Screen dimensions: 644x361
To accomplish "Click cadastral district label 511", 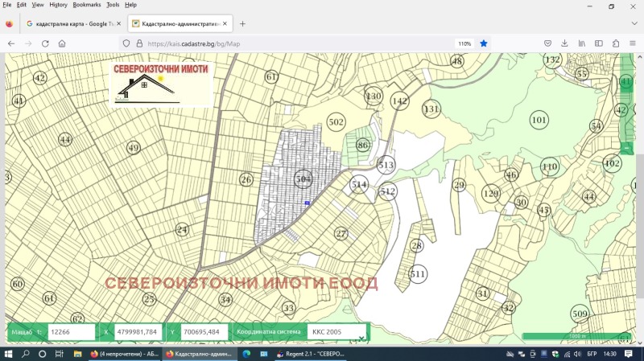I will [417, 274].
